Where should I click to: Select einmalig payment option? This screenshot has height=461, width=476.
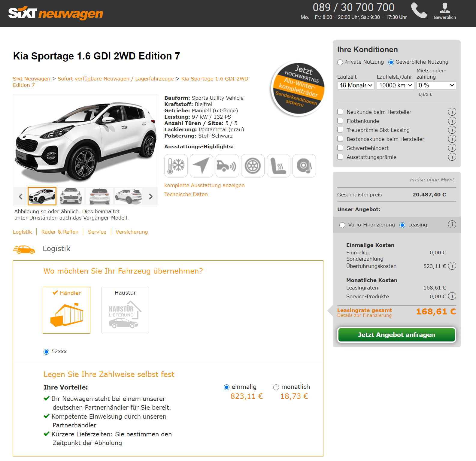[227, 387]
